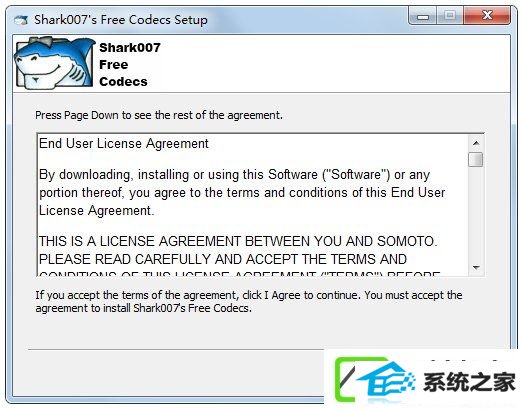The width and height of the screenshot is (524, 409).
Task: Click the license scrollbar down arrow
Action: tap(476, 267)
